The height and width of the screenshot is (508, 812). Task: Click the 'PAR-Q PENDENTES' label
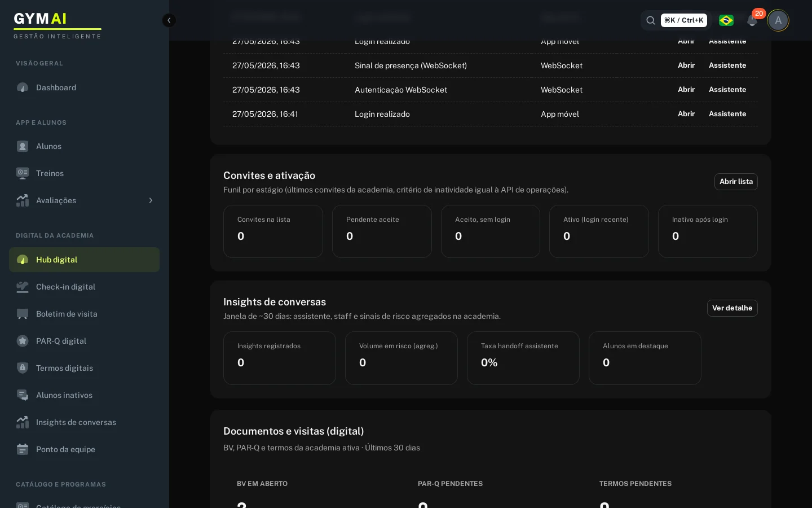[x=450, y=484]
